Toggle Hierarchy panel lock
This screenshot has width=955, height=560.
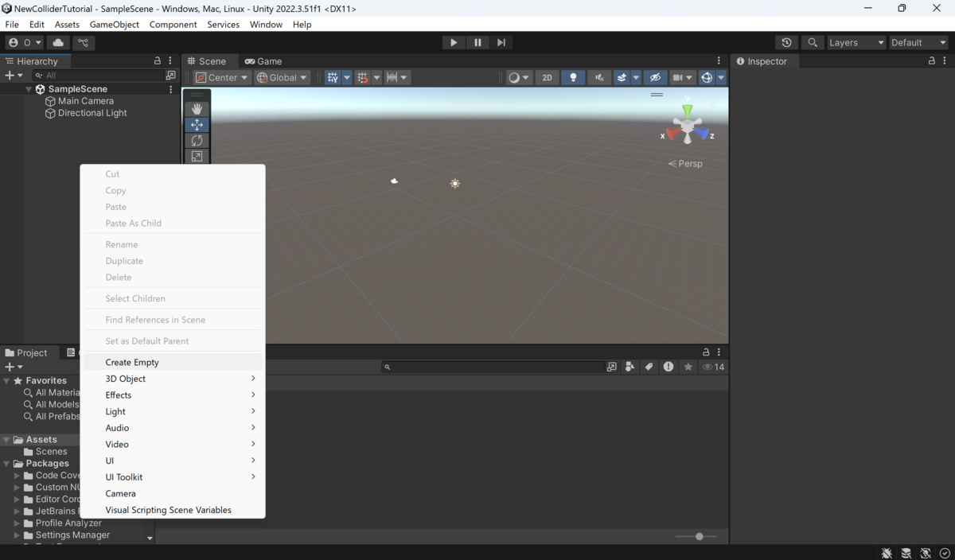point(158,60)
